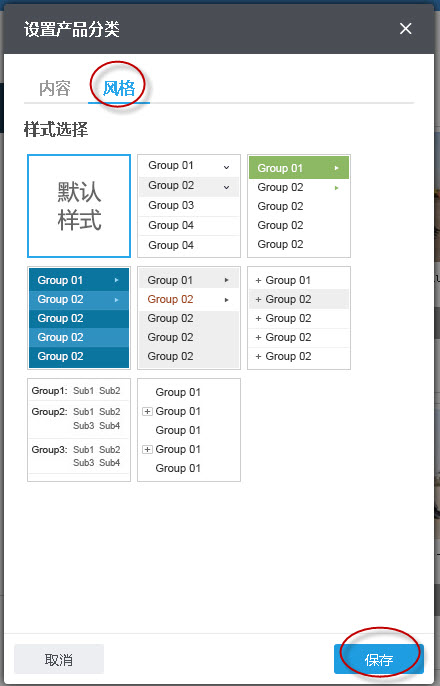The height and width of the screenshot is (686, 440).
Task: Click the white arrow on green Group 01 row
Action: click(x=336, y=168)
